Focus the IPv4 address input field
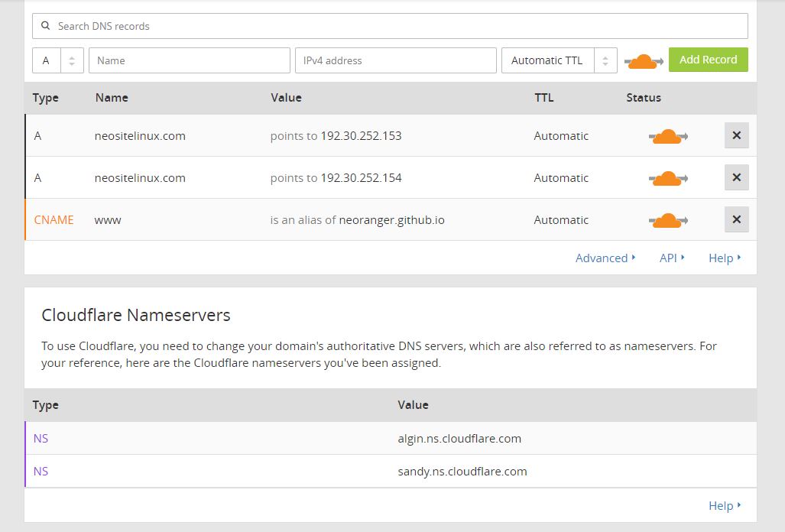Viewport: 785px width, 532px height. (396, 60)
